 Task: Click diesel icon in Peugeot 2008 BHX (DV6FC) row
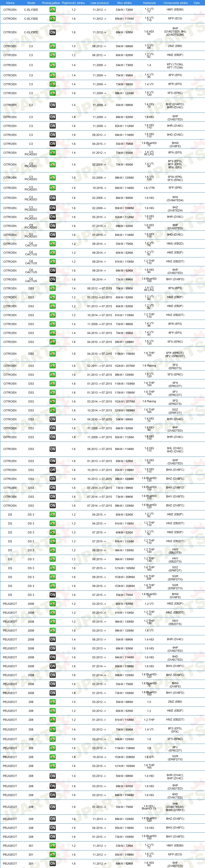(x=52, y=666)
